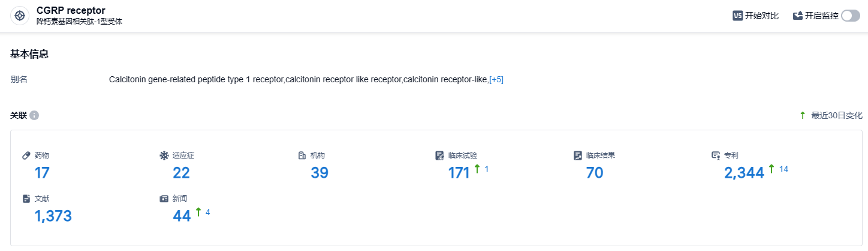The image size is (868, 251).
Task: Click the 新闻 newspaper icon
Action: (x=164, y=199)
